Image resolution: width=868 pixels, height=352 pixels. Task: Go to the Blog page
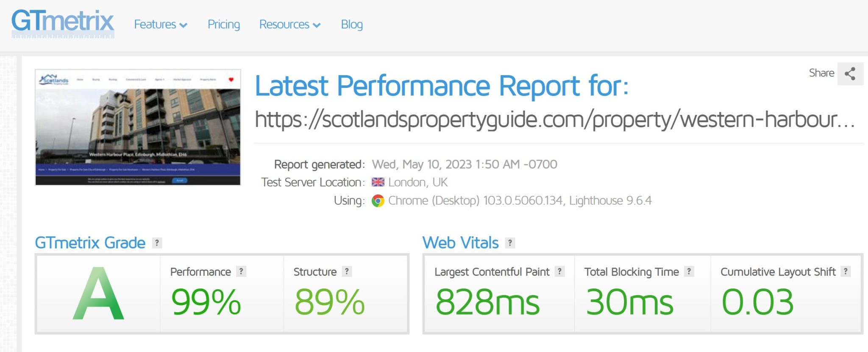point(352,25)
